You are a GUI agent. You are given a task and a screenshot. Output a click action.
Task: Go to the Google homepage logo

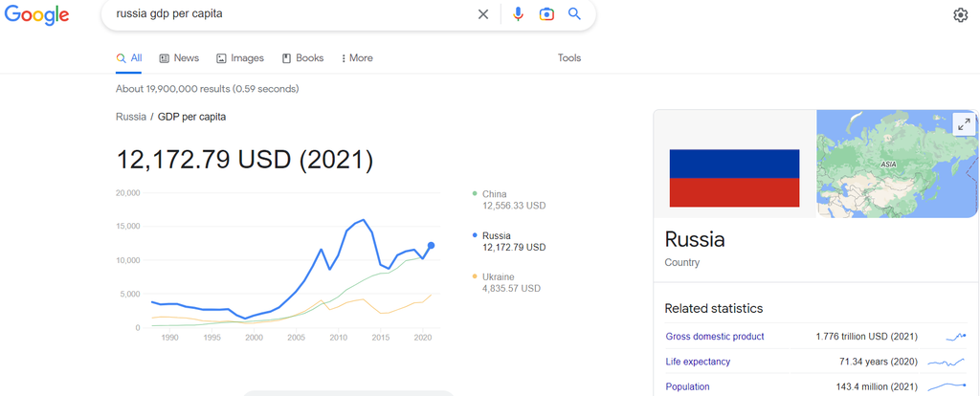36,15
